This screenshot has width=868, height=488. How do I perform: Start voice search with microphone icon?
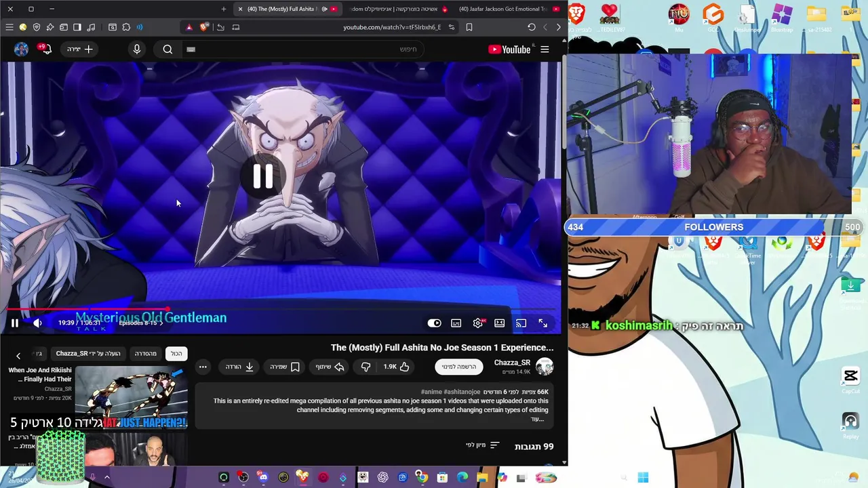pyautogui.click(x=137, y=49)
